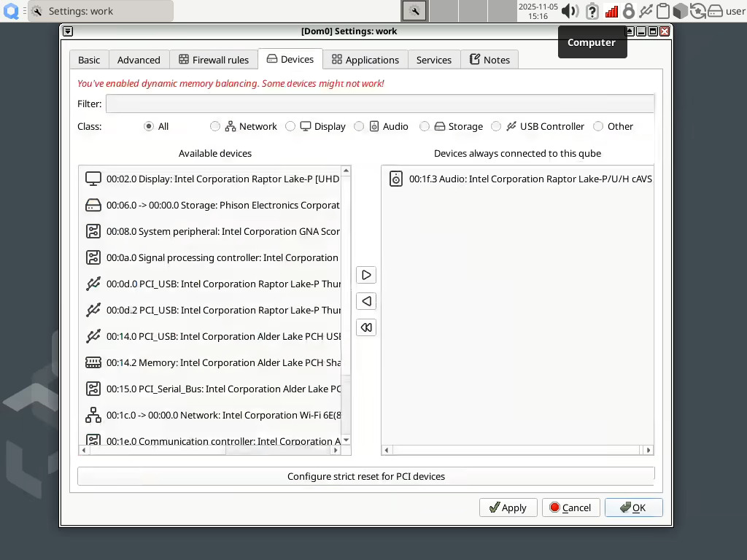Image resolution: width=747 pixels, height=560 pixels.
Task: Click the USB icon of device 00:14.0
Action: point(93,336)
